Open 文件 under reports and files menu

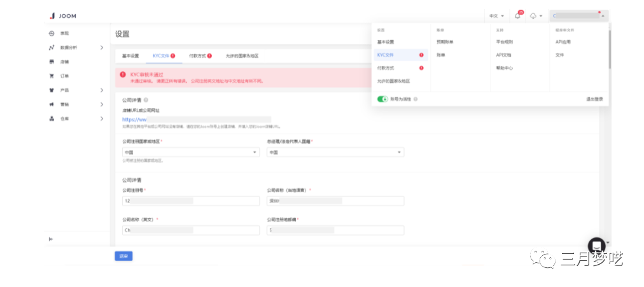pyautogui.click(x=559, y=55)
